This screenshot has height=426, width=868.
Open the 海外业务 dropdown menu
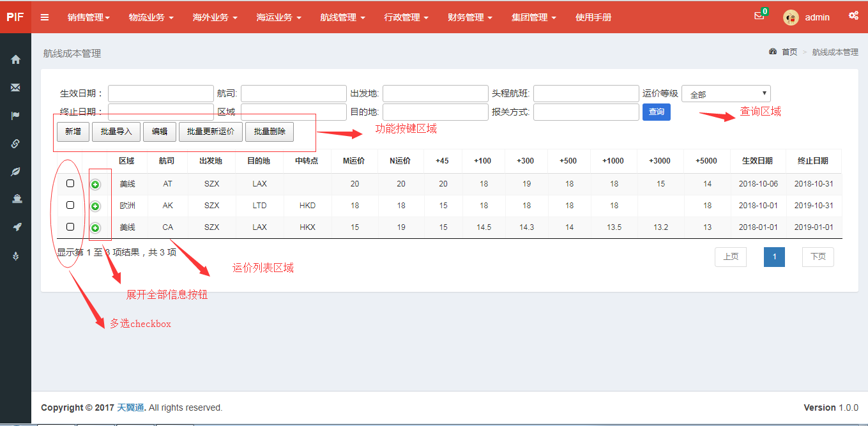coord(215,17)
